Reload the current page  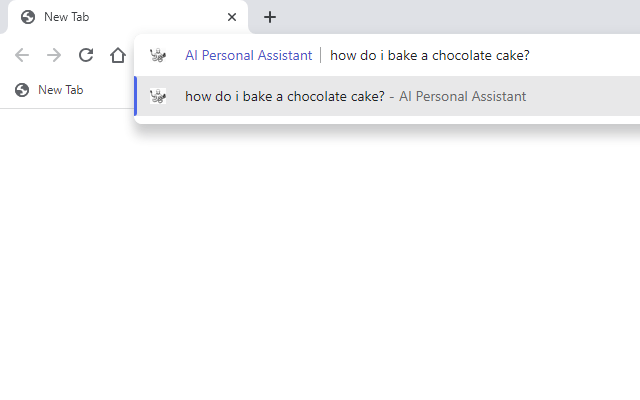(x=86, y=55)
